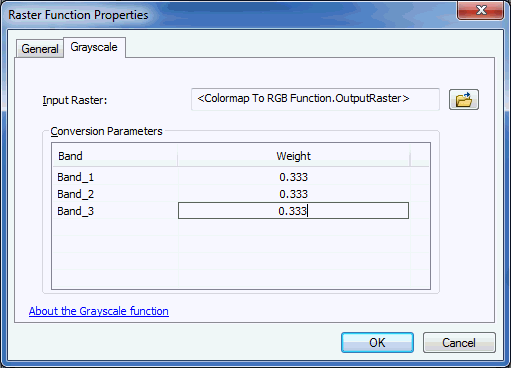Select the Band_3 row label
This screenshot has height=368, width=511.
tap(76, 211)
